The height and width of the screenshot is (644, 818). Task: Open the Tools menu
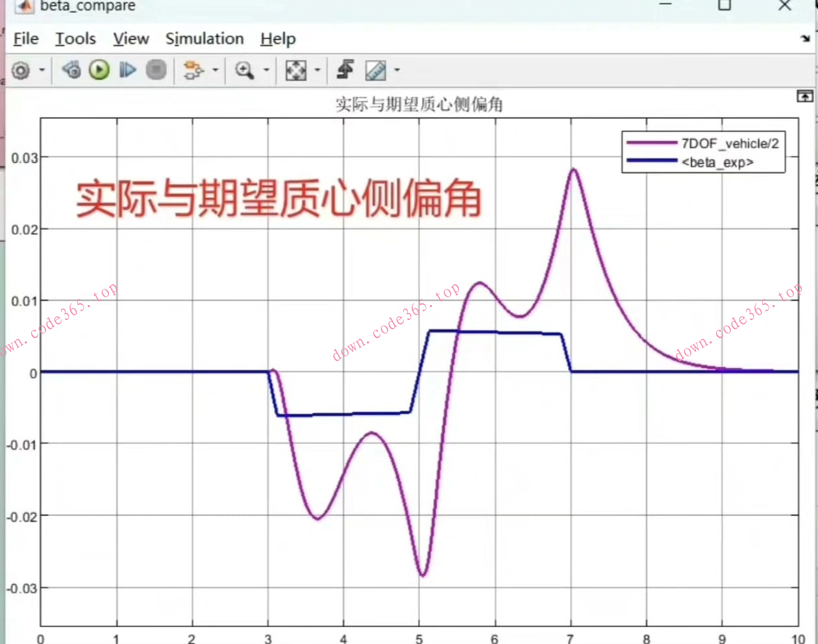click(x=75, y=39)
